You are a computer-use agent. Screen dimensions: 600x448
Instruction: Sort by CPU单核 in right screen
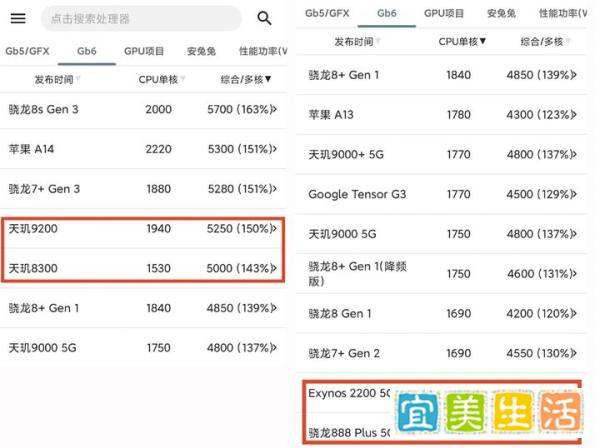point(462,41)
